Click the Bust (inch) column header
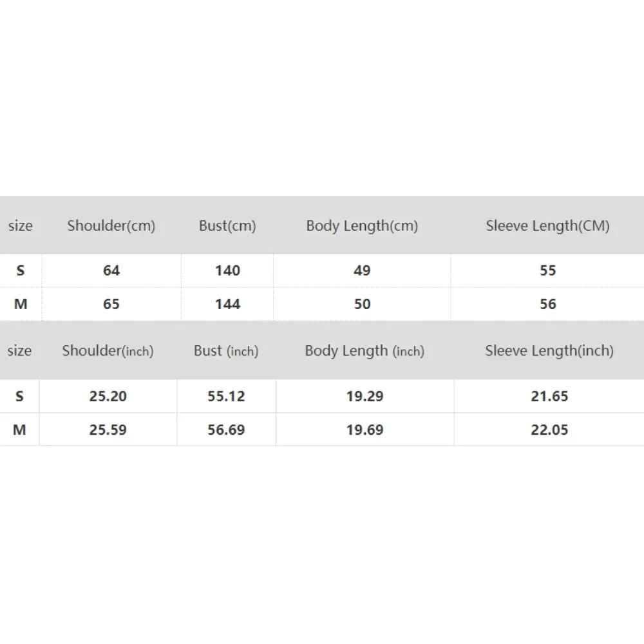Screen dimensions: 644x644 pos(226,351)
